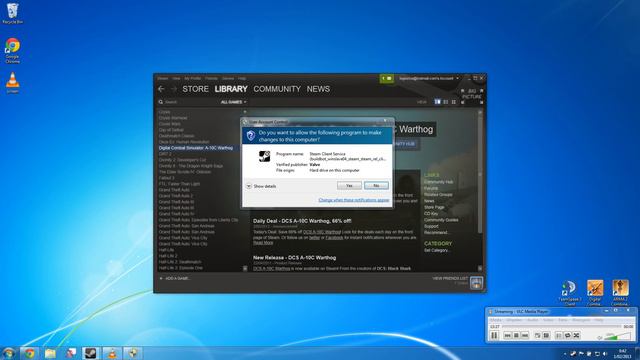Adjust the VLC volume slider
Image resolution: width=640 pixels, height=360 pixels.
coord(618,336)
